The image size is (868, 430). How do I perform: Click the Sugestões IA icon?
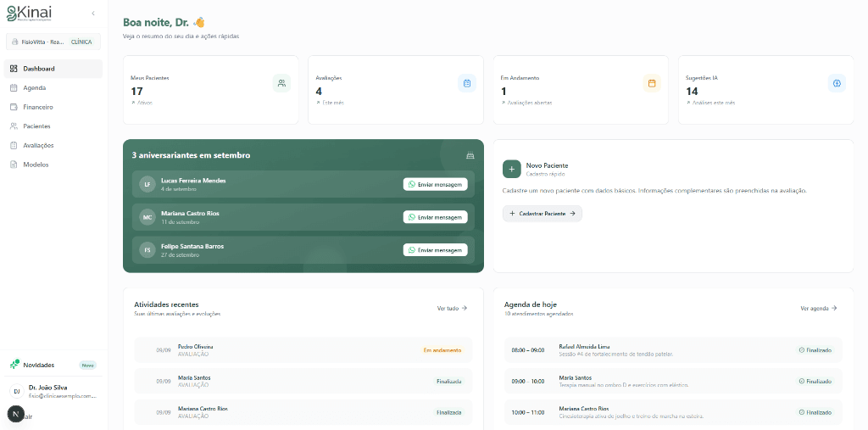coord(837,83)
